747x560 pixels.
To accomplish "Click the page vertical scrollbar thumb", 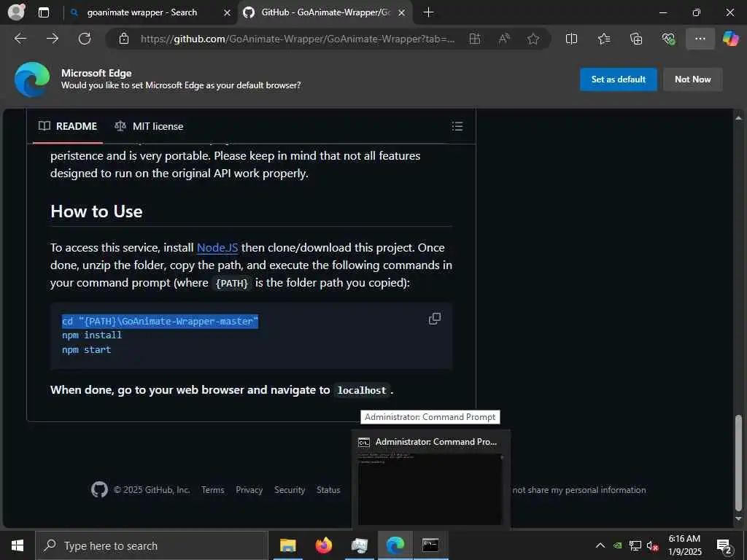I will click(x=738, y=462).
